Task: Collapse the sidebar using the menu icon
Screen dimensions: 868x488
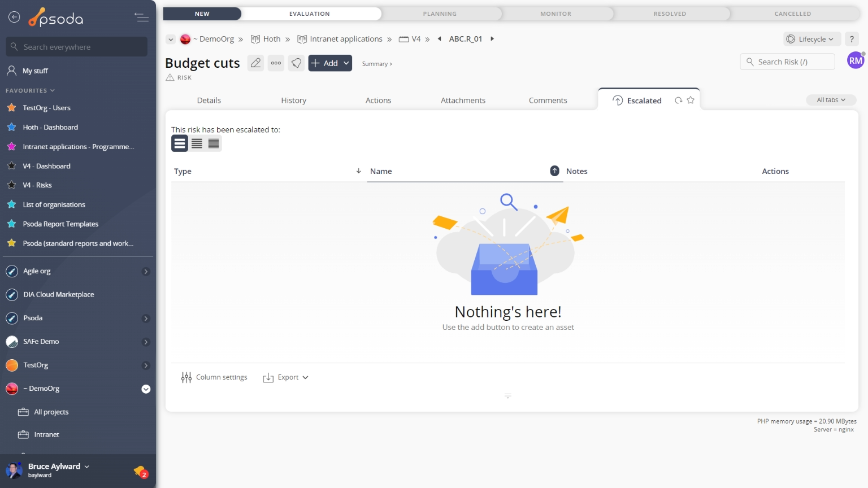Action: click(x=141, y=18)
